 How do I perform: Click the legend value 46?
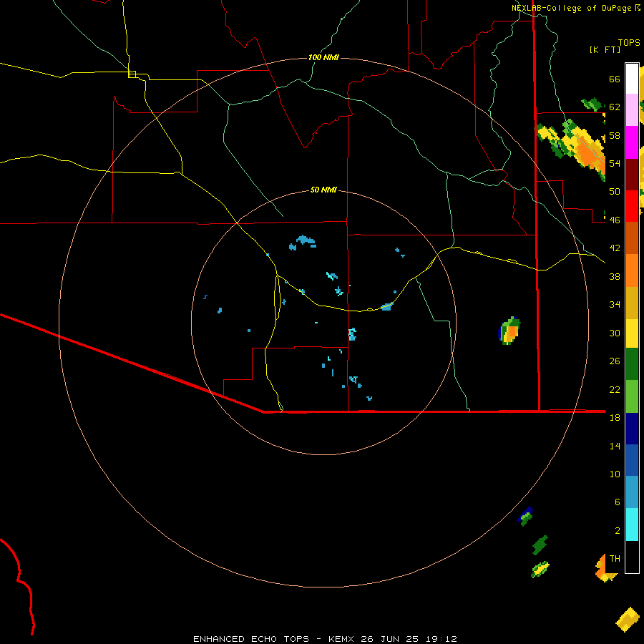click(615, 220)
